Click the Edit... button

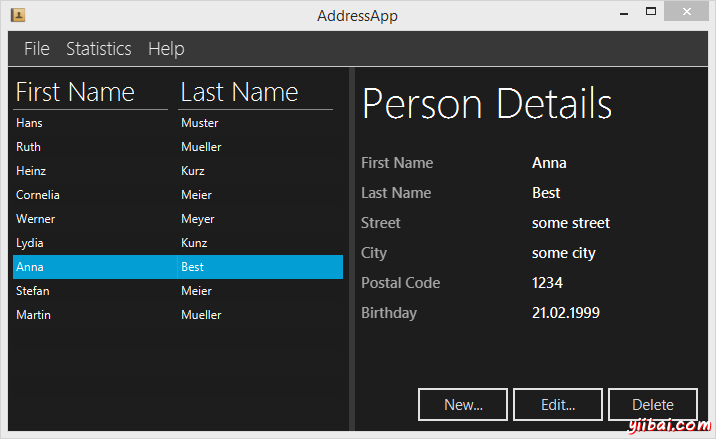coord(557,405)
